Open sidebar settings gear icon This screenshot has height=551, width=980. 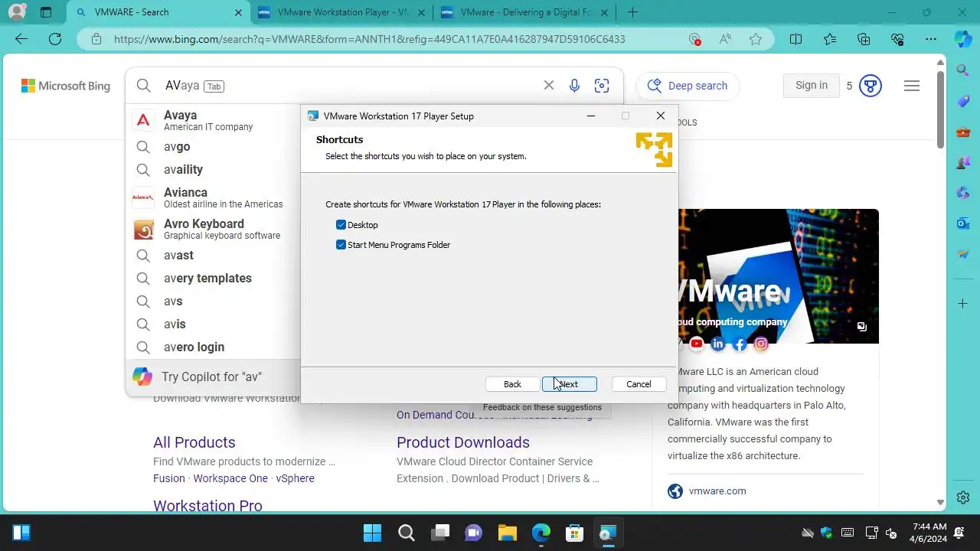[x=963, y=497]
